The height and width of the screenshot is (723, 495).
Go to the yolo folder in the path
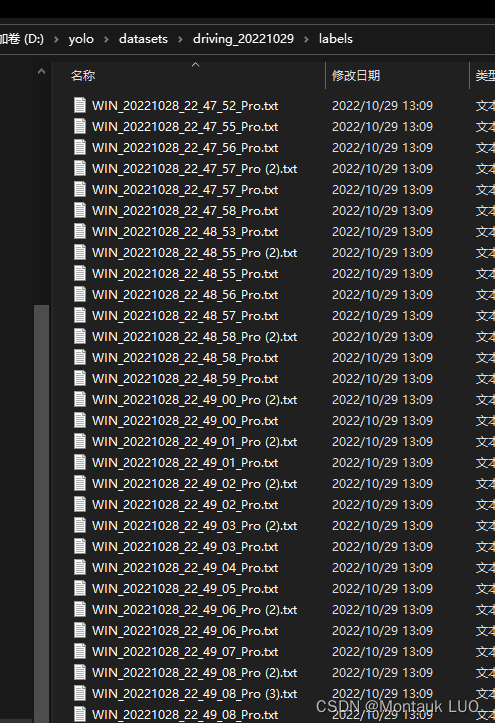click(x=81, y=39)
